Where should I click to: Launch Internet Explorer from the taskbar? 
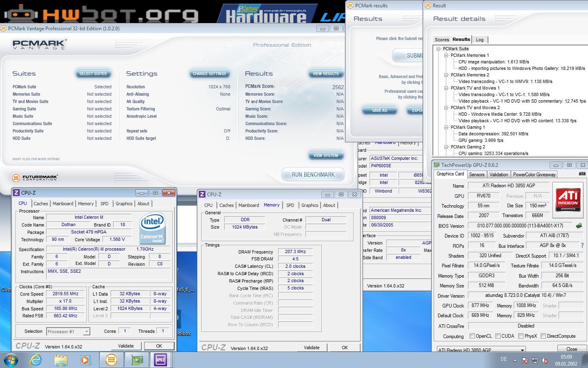36,360
